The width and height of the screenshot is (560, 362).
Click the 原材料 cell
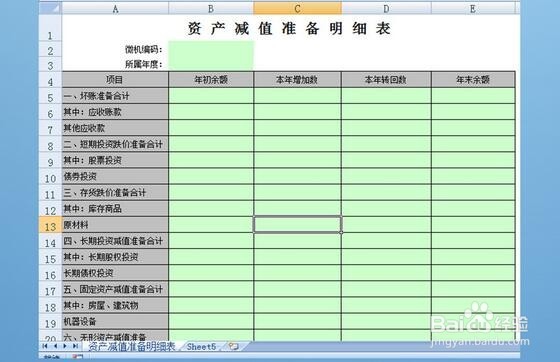115,225
